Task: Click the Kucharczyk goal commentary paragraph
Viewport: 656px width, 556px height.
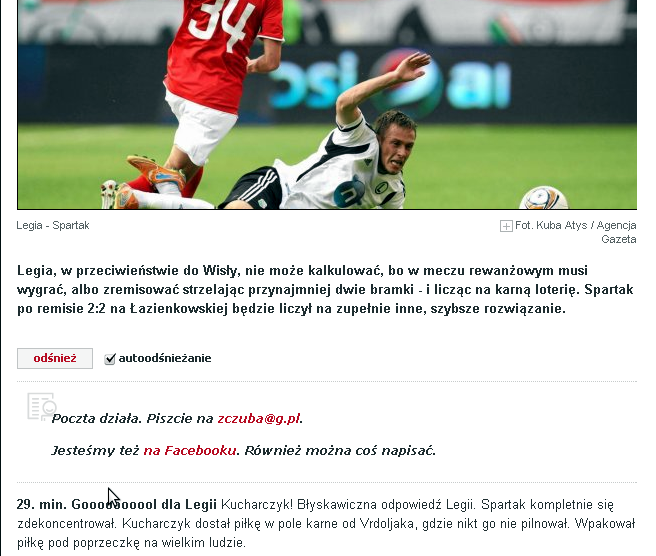Action: 326,523
